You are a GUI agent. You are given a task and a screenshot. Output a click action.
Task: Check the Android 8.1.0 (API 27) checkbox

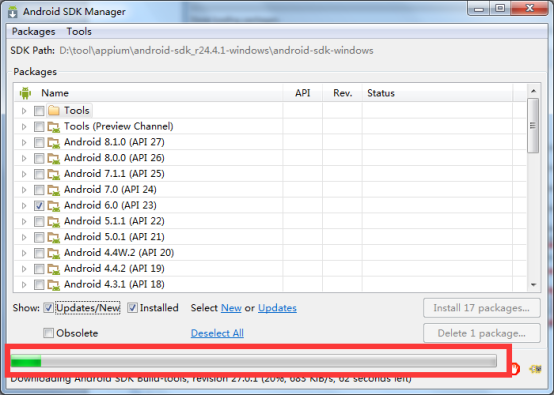(x=39, y=143)
